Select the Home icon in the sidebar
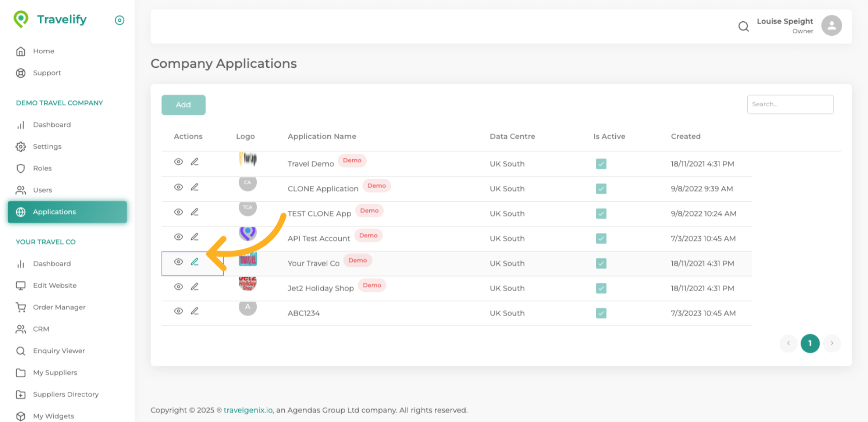Viewport: 868px width, 422px height. (21, 51)
